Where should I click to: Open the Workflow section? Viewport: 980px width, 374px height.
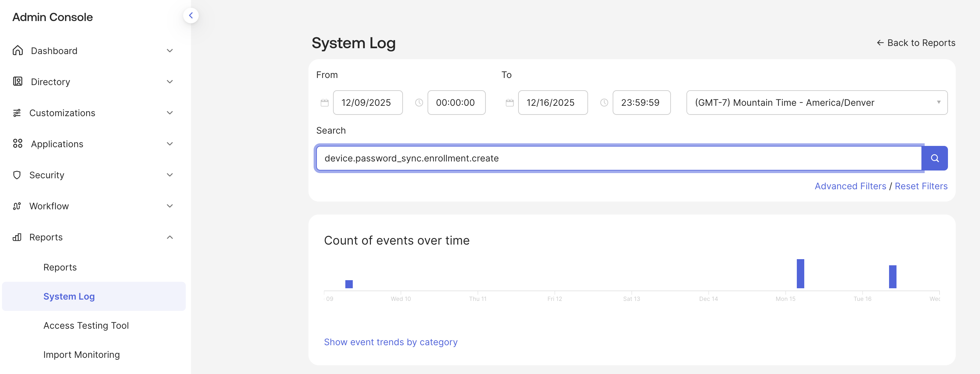pyautogui.click(x=49, y=206)
